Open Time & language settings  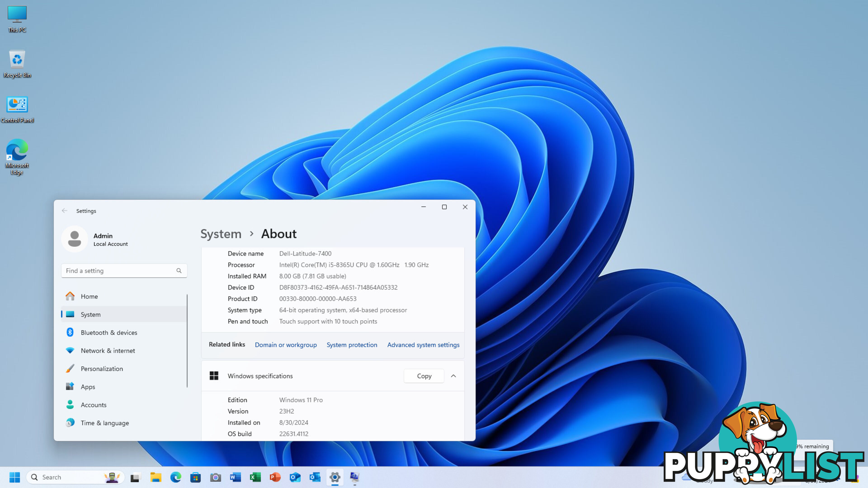[x=124, y=423]
